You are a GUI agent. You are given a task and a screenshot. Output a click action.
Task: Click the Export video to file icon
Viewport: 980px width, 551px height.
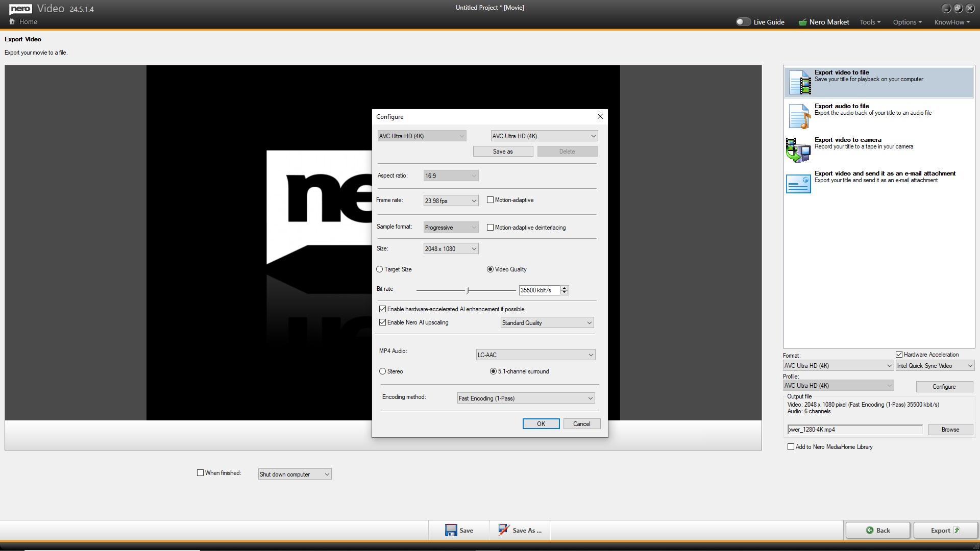[x=799, y=82]
